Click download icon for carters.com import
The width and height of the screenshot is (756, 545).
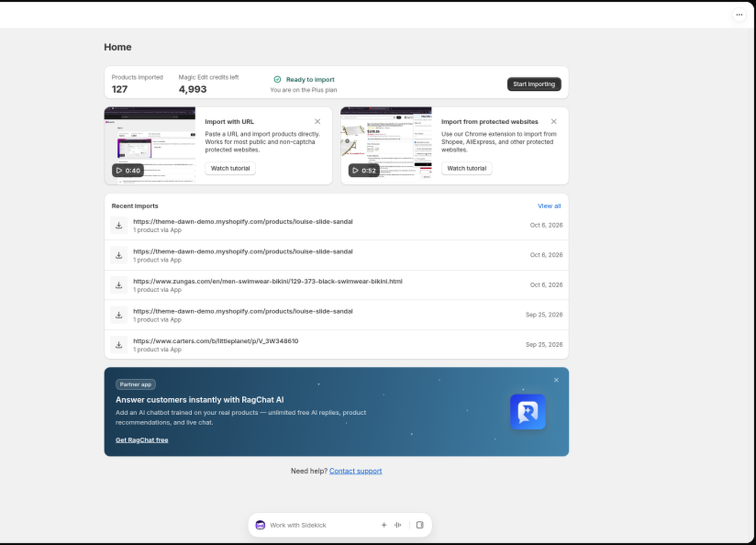119,345
